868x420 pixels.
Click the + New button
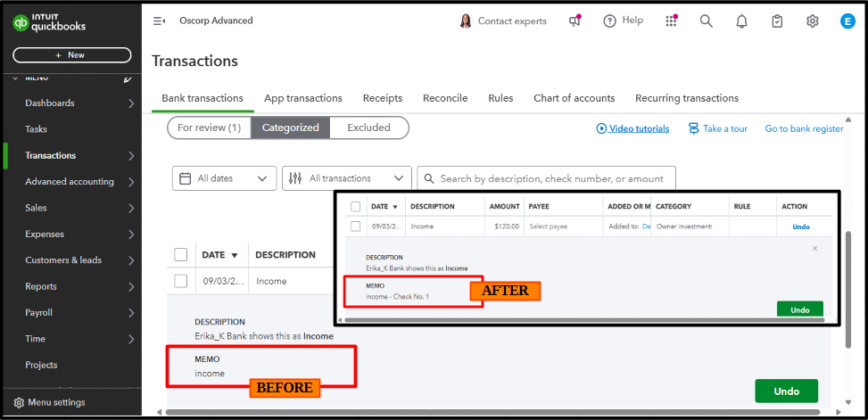pos(72,55)
